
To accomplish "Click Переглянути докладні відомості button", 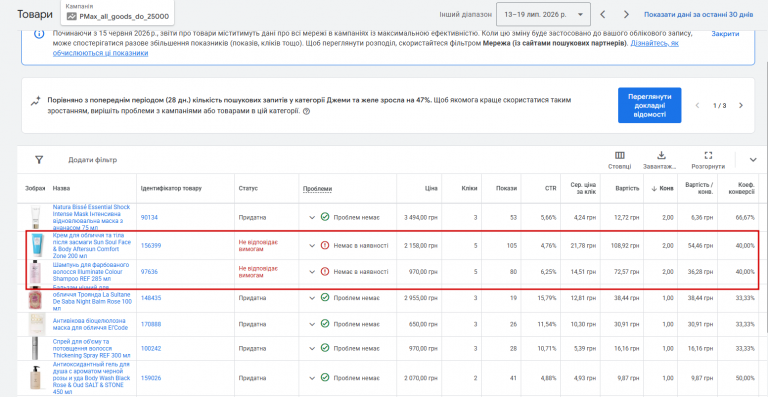I will pos(649,105).
